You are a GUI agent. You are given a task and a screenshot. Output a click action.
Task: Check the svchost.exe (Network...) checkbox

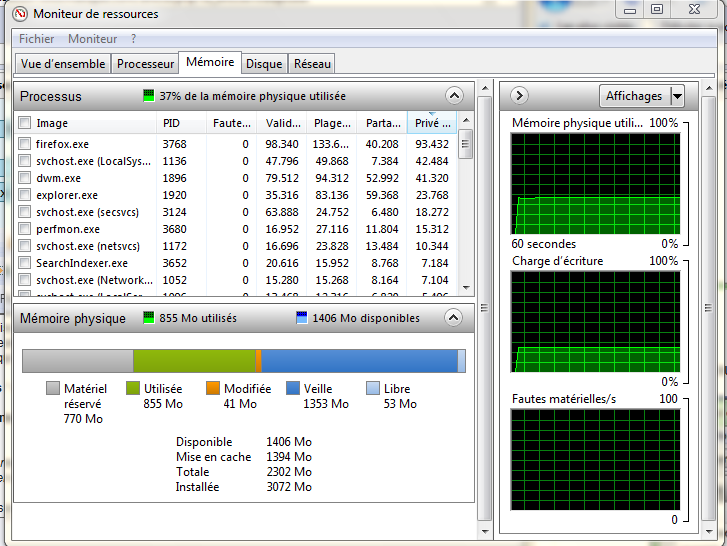tap(25, 280)
